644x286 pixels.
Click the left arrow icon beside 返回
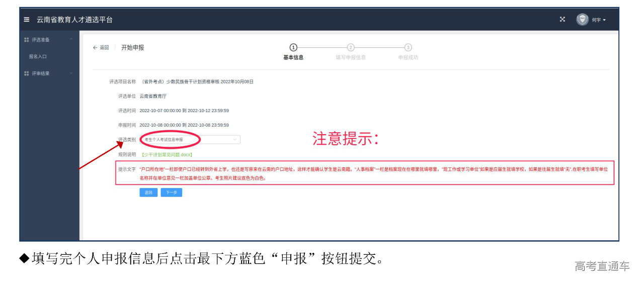click(95, 48)
